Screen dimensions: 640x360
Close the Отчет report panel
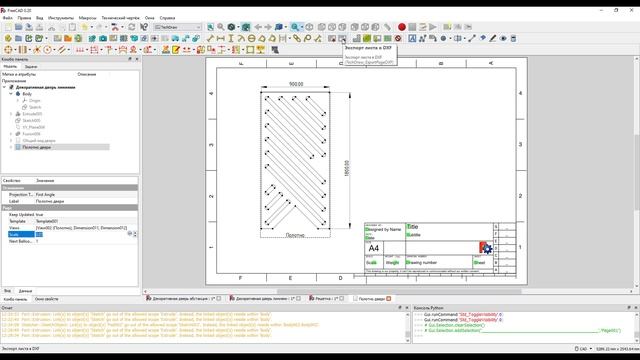(x=407, y=308)
